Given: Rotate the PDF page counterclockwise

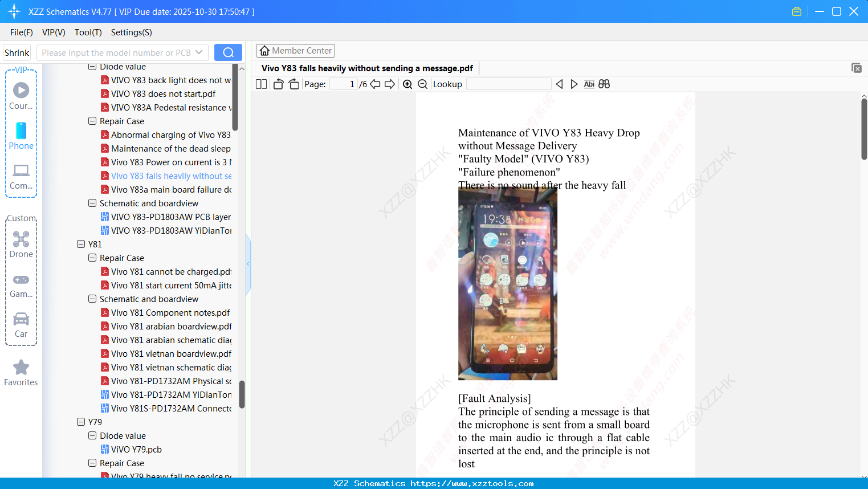Looking at the screenshot, I should click(x=278, y=84).
